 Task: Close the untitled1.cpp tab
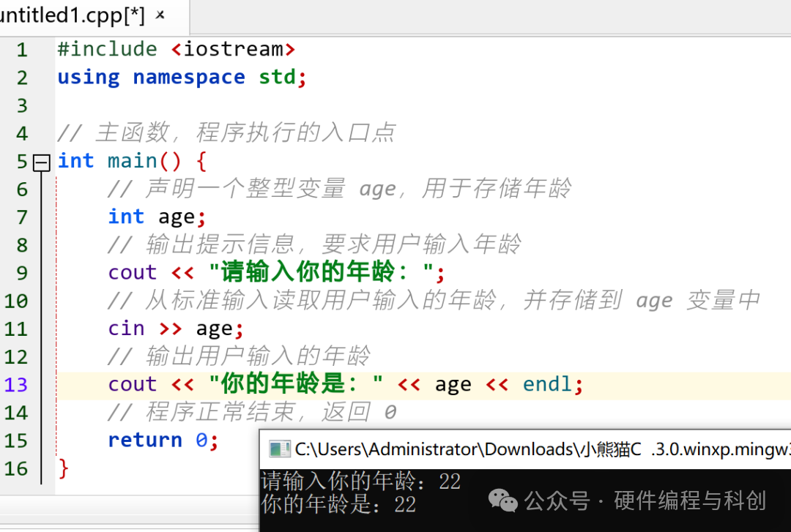click(x=160, y=15)
